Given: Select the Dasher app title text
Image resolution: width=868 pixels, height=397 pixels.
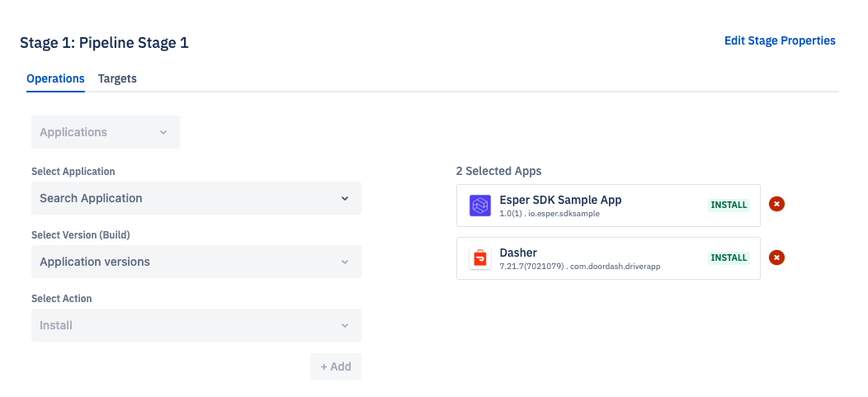Looking at the screenshot, I should coord(518,253).
